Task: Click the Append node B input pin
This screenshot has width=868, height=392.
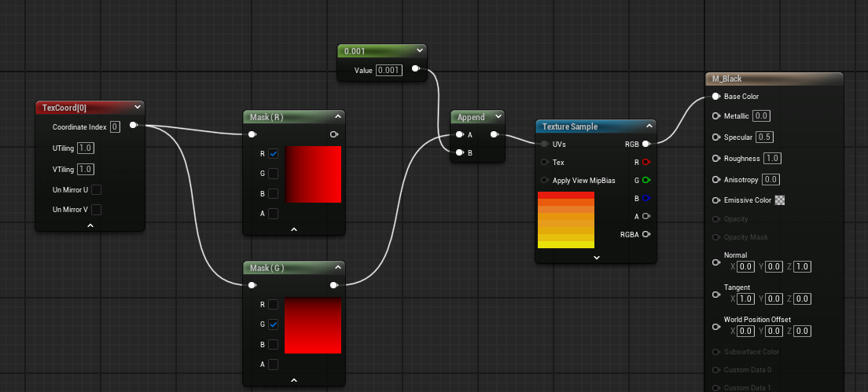Action: pyautogui.click(x=459, y=152)
